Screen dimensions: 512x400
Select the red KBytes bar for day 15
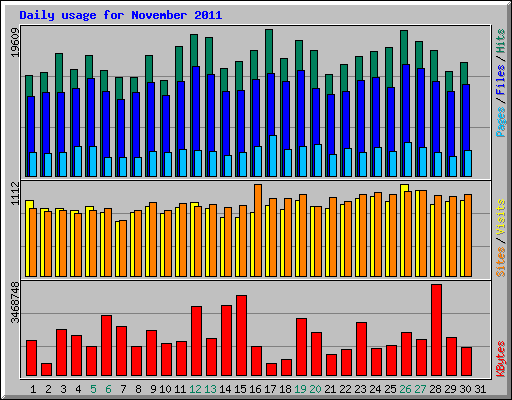241,335
